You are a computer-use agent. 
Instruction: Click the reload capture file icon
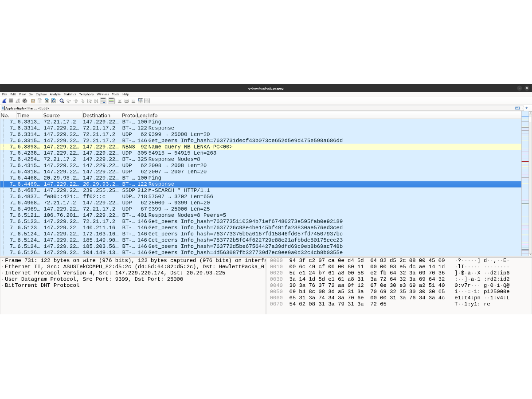[x=54, y=101]
